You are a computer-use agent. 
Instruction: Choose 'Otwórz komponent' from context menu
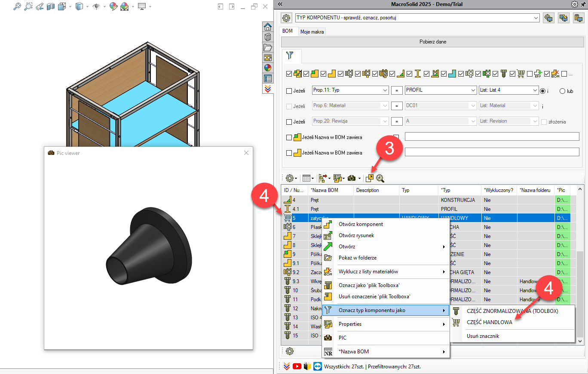386,224
